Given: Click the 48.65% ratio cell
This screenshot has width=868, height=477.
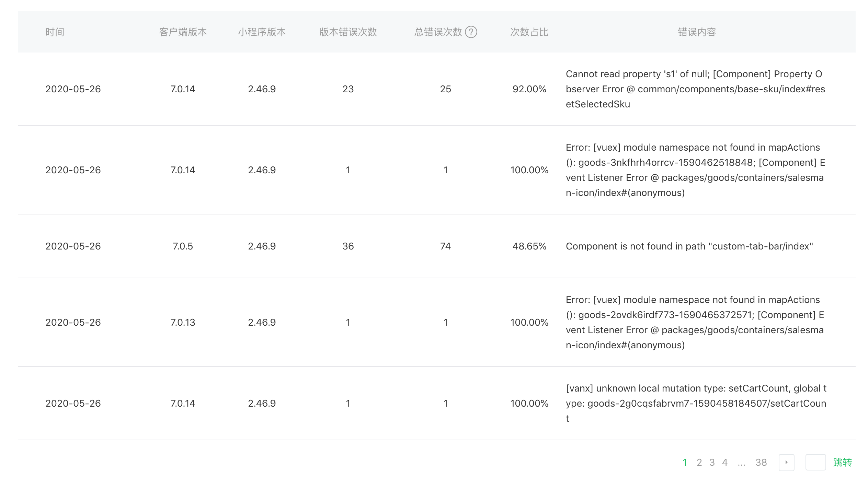Looking at the screenshot, I should pos(529,246).
